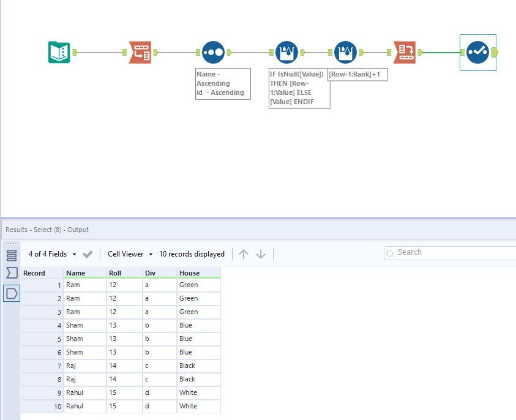Open the 4 of 4 Fields dropdown
The width and height of the screenshot is (516, 420).
pos(53,254)
